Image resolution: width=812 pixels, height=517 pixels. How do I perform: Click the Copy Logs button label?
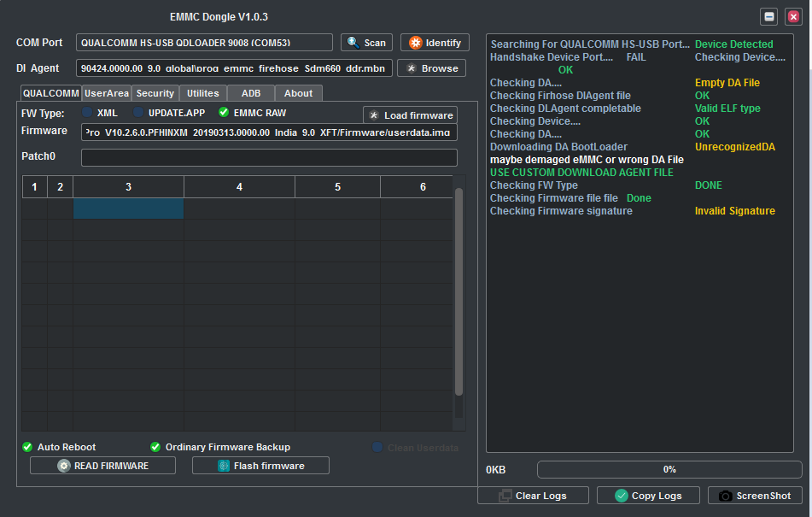657,496
